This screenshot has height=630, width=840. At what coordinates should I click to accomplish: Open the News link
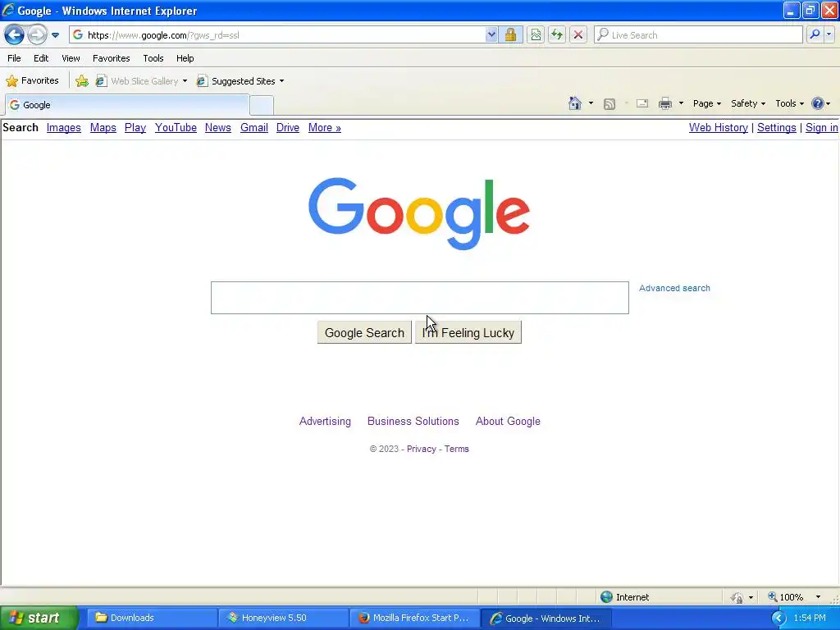click(218, 127)
